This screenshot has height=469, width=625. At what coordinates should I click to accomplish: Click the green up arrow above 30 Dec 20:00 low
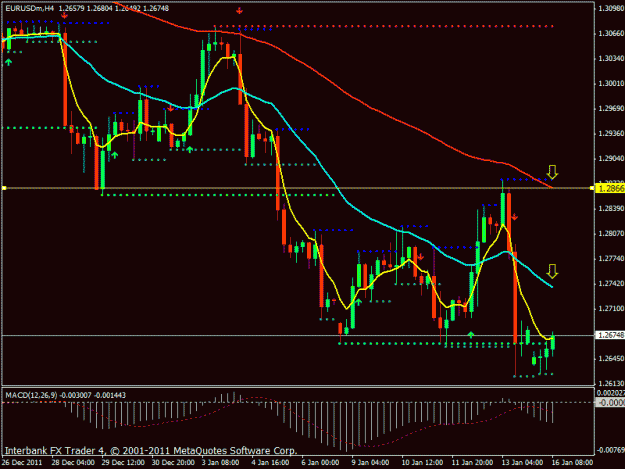click(x=189, y=150)
